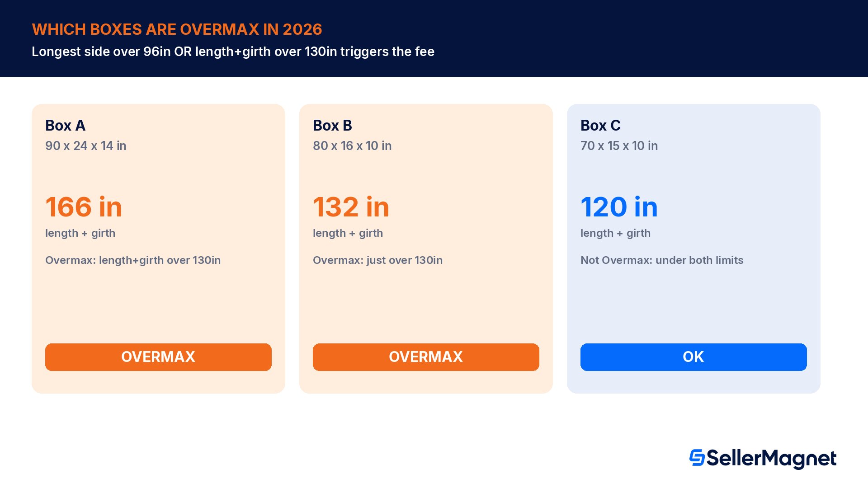Click the SellerMagnet brand name text

pos(771,459)
